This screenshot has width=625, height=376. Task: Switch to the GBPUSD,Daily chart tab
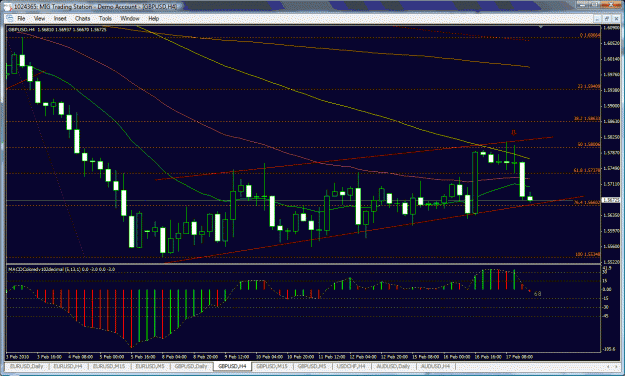click(191, 366)
